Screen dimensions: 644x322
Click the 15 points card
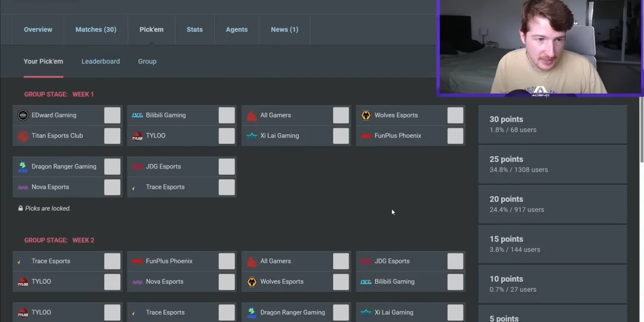(552, 244)
